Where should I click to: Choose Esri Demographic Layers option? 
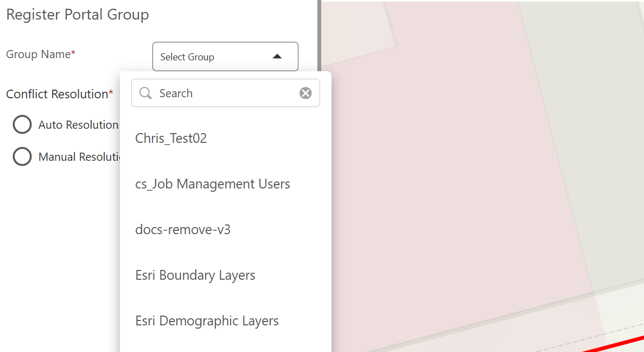(x=226, y=320)
